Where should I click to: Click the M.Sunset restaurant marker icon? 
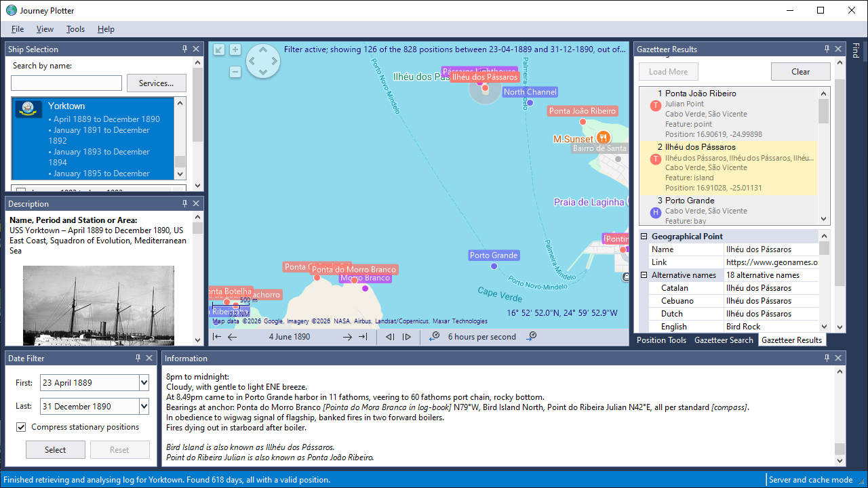(x=603, y=138)
